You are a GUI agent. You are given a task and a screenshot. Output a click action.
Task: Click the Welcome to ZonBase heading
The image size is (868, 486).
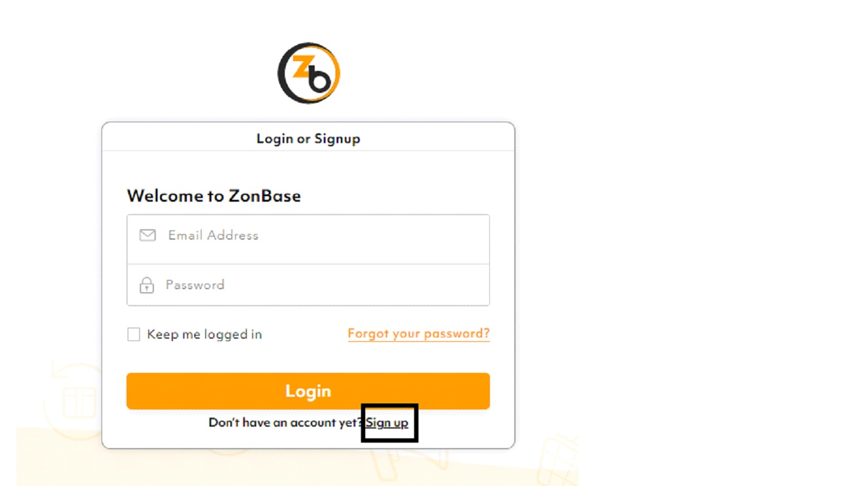[214, 196]
